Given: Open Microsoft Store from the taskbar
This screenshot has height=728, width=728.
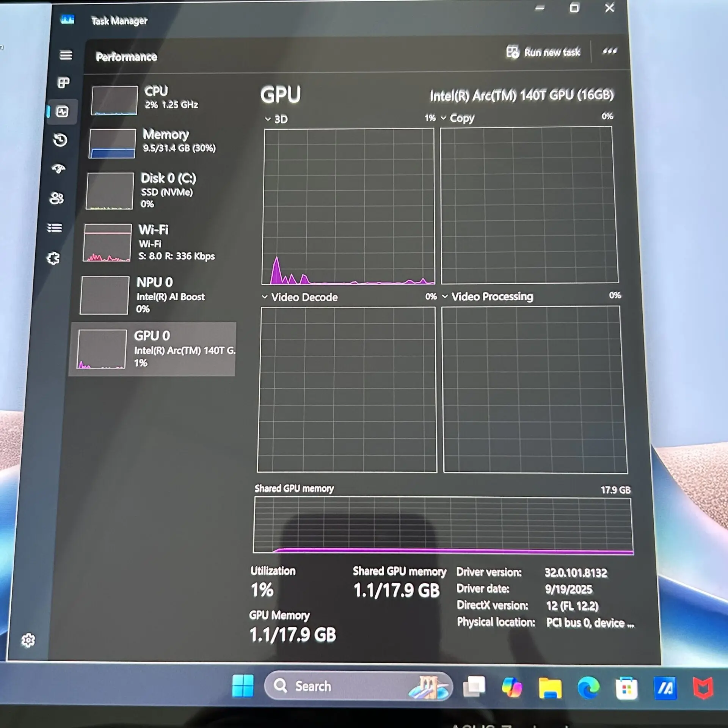Looking at the screenshot, I should coord(627,688).
